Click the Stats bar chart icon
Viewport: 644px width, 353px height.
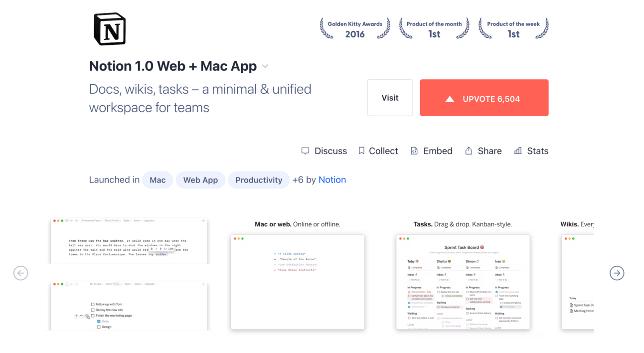click(518, 151)
